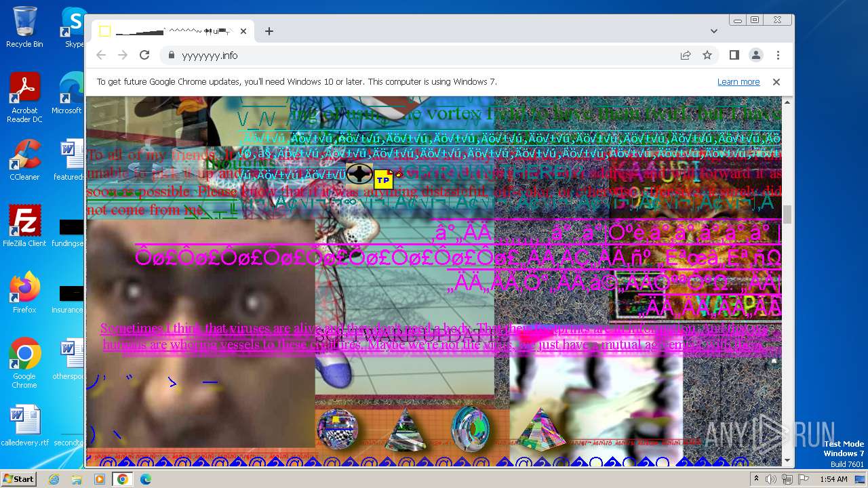Image resolution: width=868 pixels, height=488 pixels.
Task: Open Chrome side panel
Action: coord(734,55)
